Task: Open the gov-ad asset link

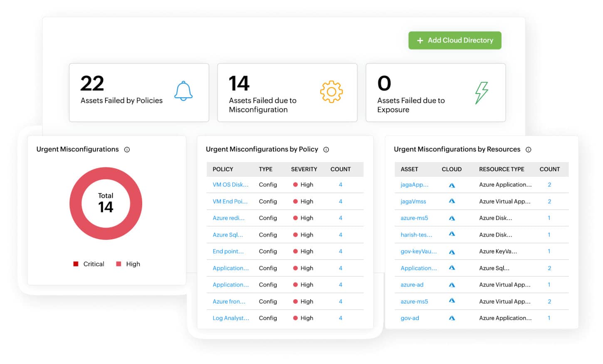Action: [410, 318]
